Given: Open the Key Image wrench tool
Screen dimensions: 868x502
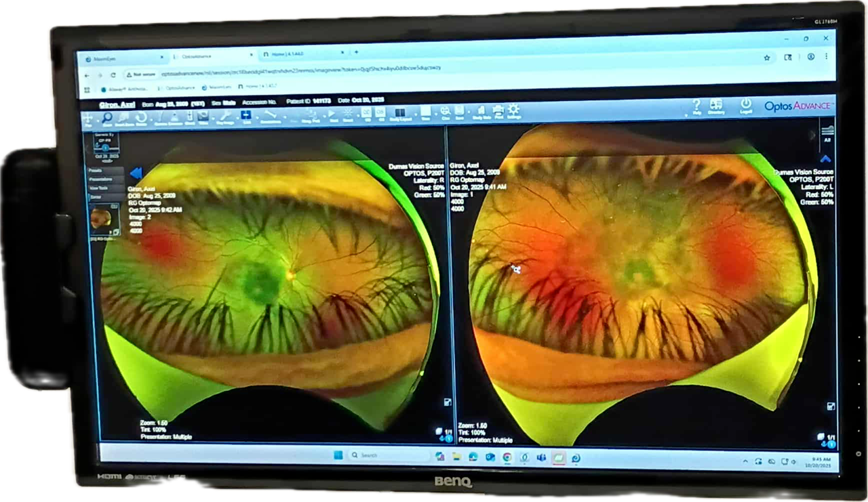Looking at the screenshot, I should point(224,118).
